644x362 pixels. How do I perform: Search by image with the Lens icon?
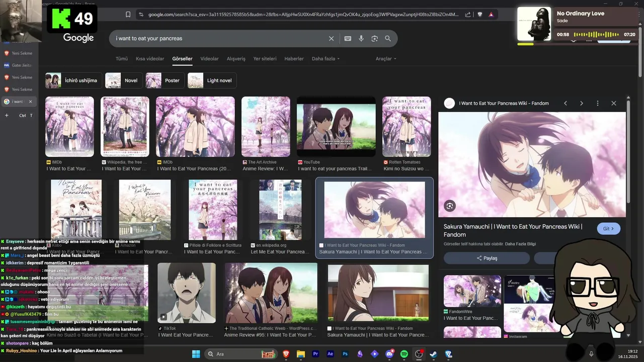tap(374, 38)
